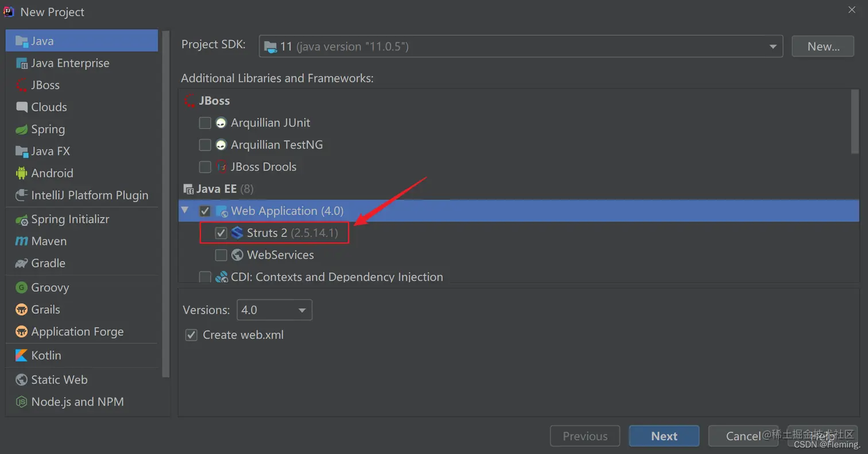
Task: Select Java Enterprise project type
Action: 82,63
